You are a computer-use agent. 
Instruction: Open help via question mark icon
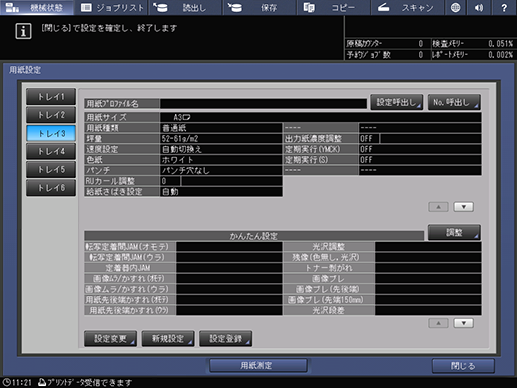point(504,7)
